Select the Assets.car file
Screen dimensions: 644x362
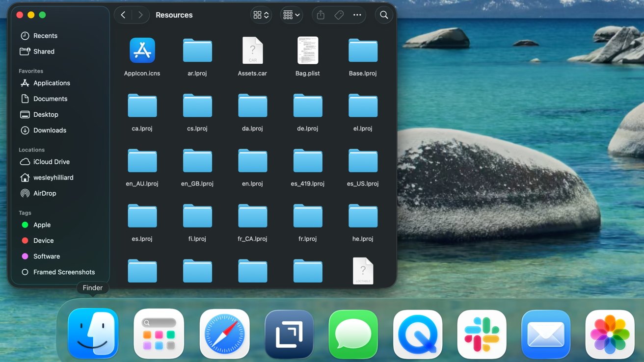pyautogui.click(x=252, y=51)
